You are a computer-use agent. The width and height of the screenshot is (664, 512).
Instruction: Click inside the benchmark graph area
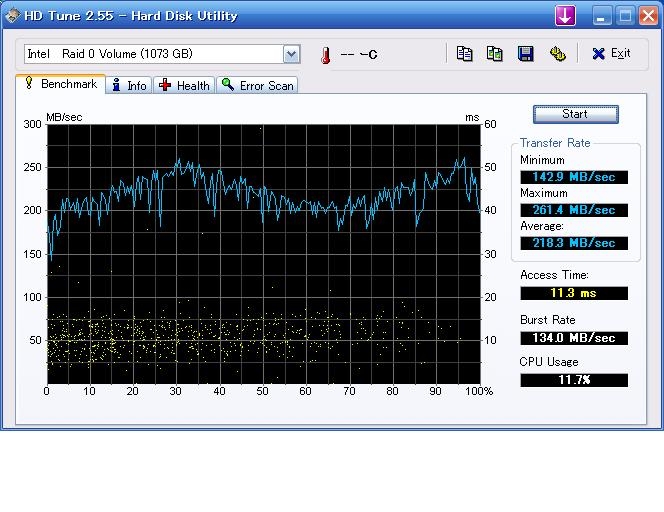[x=263, y=254]
